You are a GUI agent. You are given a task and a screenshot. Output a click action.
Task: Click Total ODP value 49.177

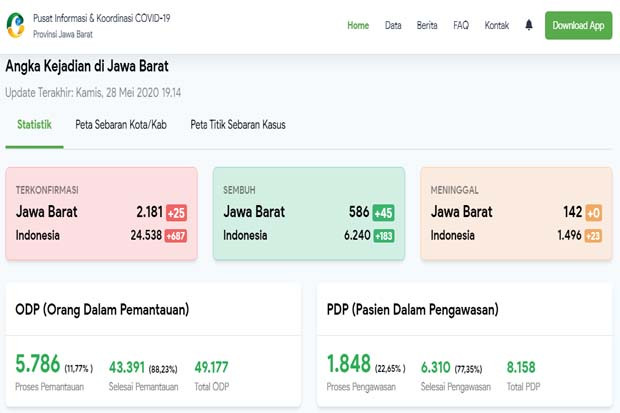click(x=211, y=368)
